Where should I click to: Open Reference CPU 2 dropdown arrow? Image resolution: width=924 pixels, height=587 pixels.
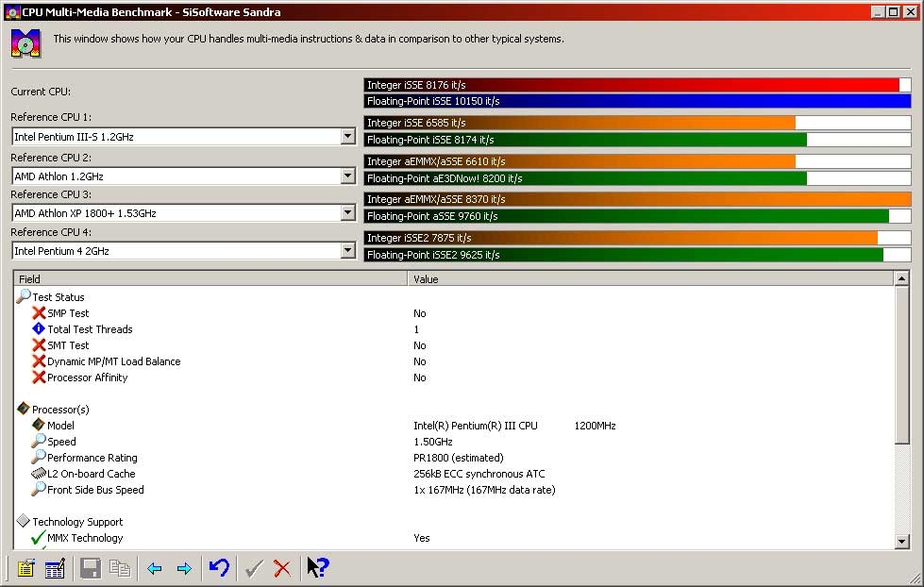point(347,176)
